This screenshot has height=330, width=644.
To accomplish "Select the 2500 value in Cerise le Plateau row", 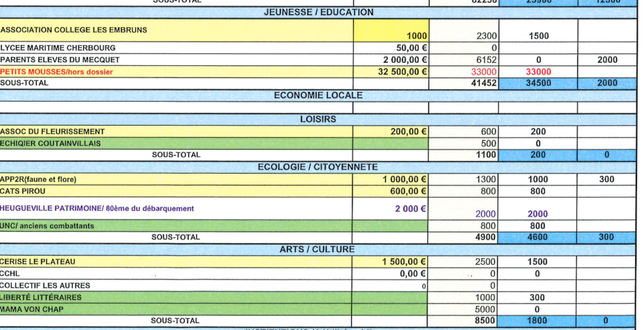I will pyautogui.click(x=486, y=262).
